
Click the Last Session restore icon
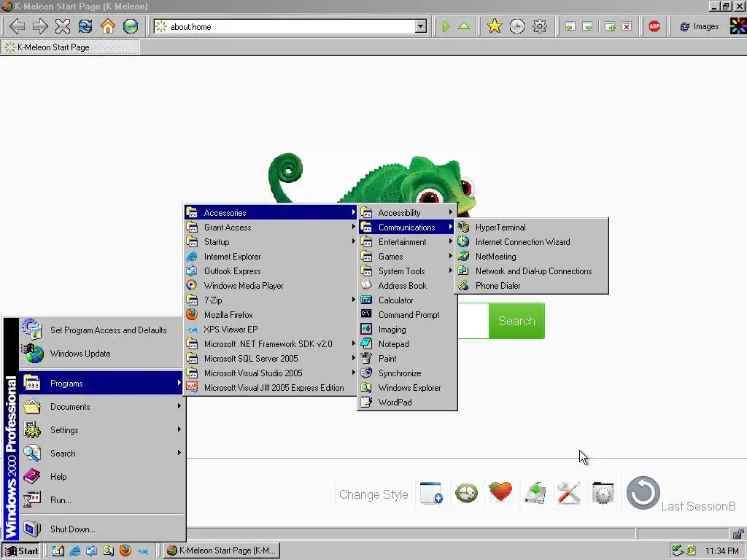643,493
